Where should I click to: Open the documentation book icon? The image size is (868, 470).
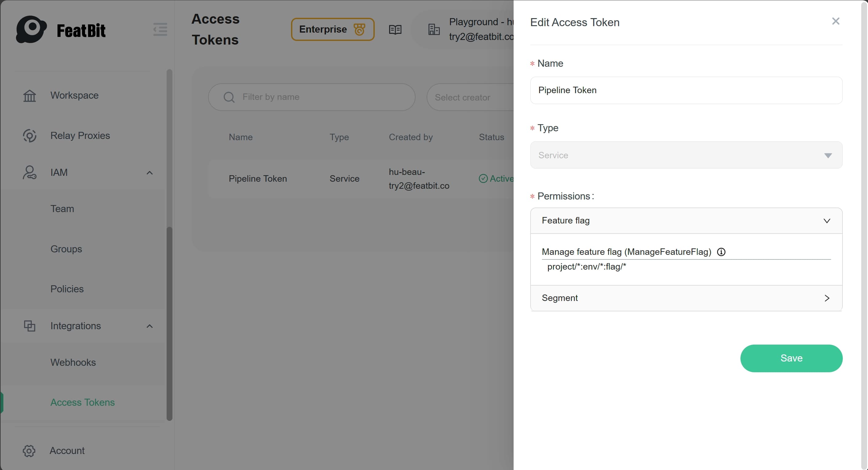click(395, 30)
